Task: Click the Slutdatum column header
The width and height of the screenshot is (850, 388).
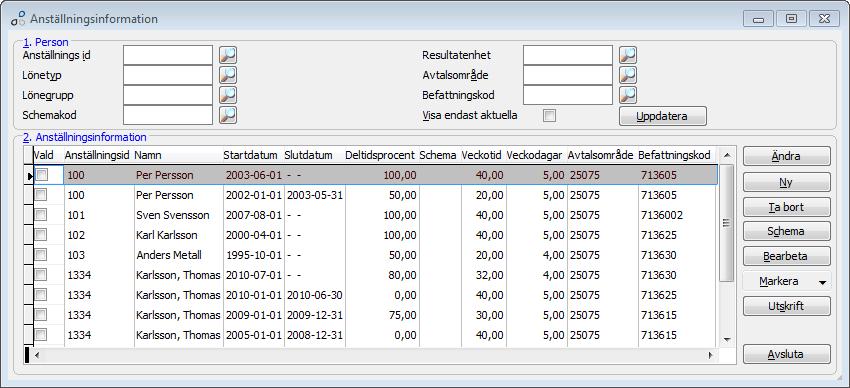Action: click(314, 155)
